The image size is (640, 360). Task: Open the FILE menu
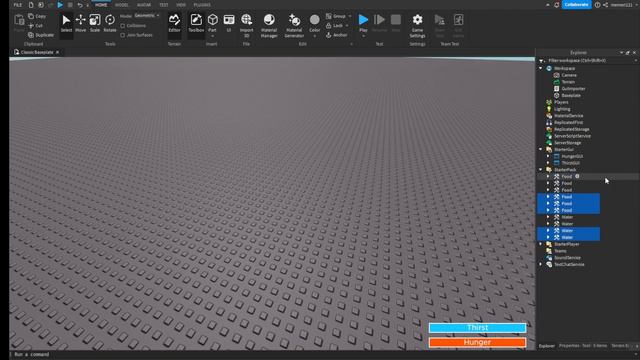(18, 5)
